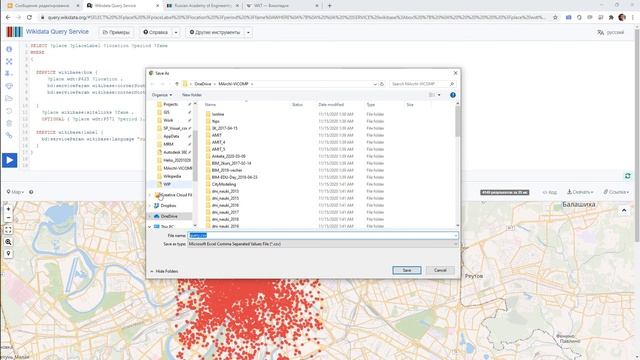Image resolution: width=640 pixels, height=360 pixels.
Task: Switch to the fourth browser tab
Action: tap(282, 6)
